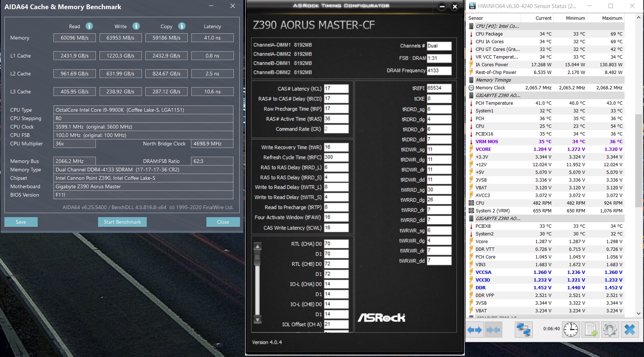Screen dimensions: 644x357
Task: Click the info icon next to Copy
Action: 182,26
